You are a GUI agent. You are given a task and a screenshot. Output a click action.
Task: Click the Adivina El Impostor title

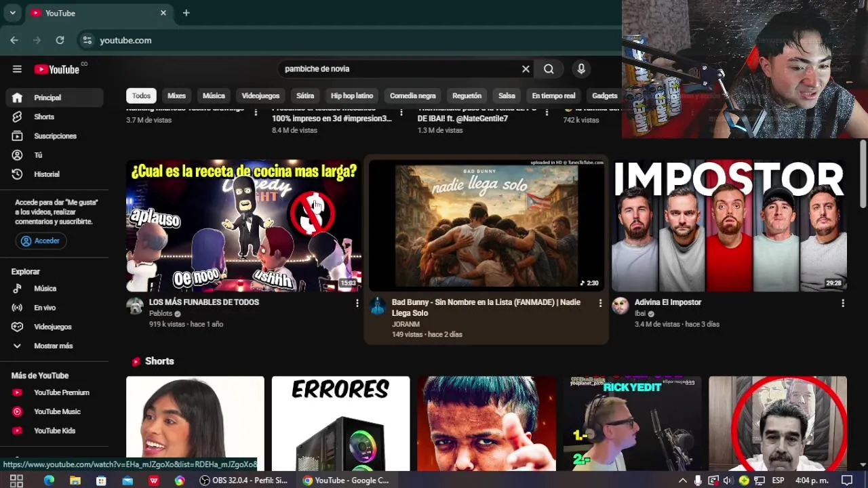[668, 302]
